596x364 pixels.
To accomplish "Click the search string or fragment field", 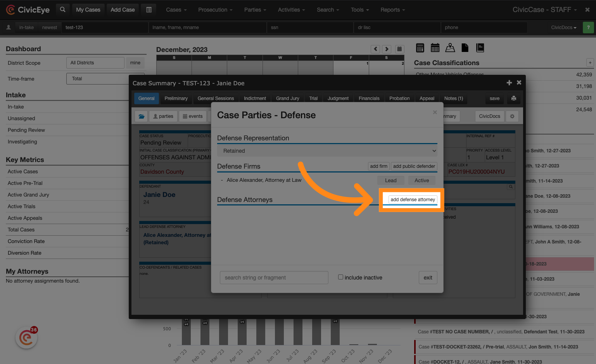I will click(274, 278).
